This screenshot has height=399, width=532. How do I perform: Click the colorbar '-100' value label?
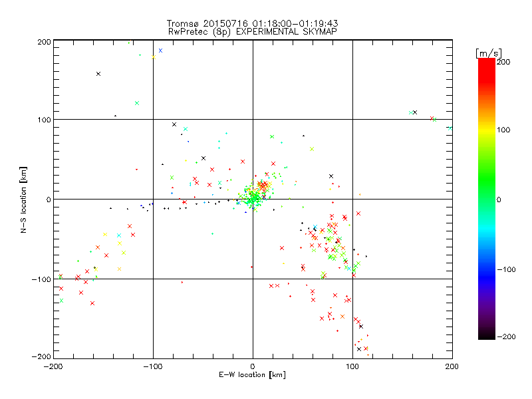coord(506,270)
